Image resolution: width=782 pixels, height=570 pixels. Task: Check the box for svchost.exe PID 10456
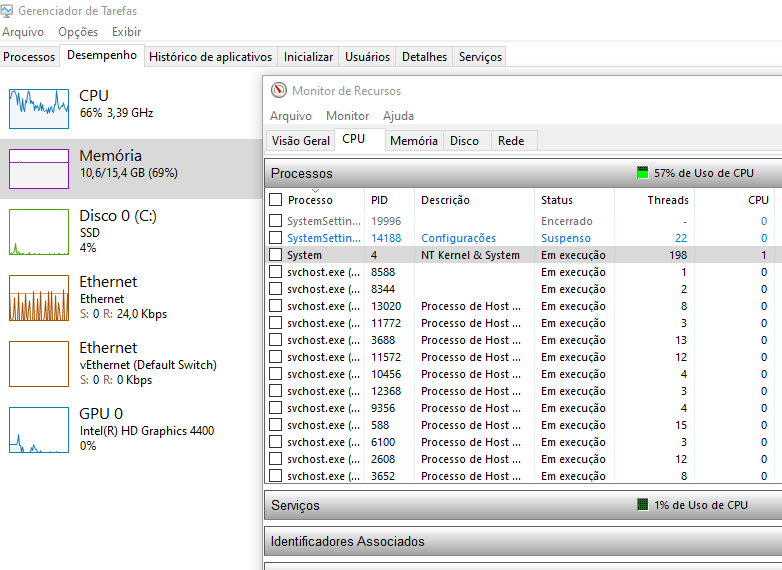click(x=275, y=374)
